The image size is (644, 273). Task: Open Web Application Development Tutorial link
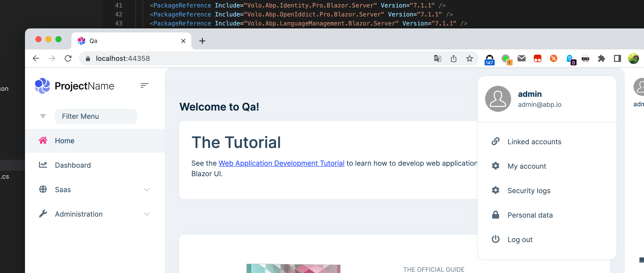point(281,163)
